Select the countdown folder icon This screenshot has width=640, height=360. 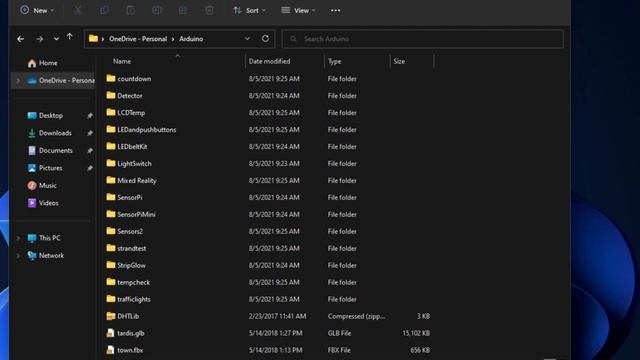tap(111, 78)
